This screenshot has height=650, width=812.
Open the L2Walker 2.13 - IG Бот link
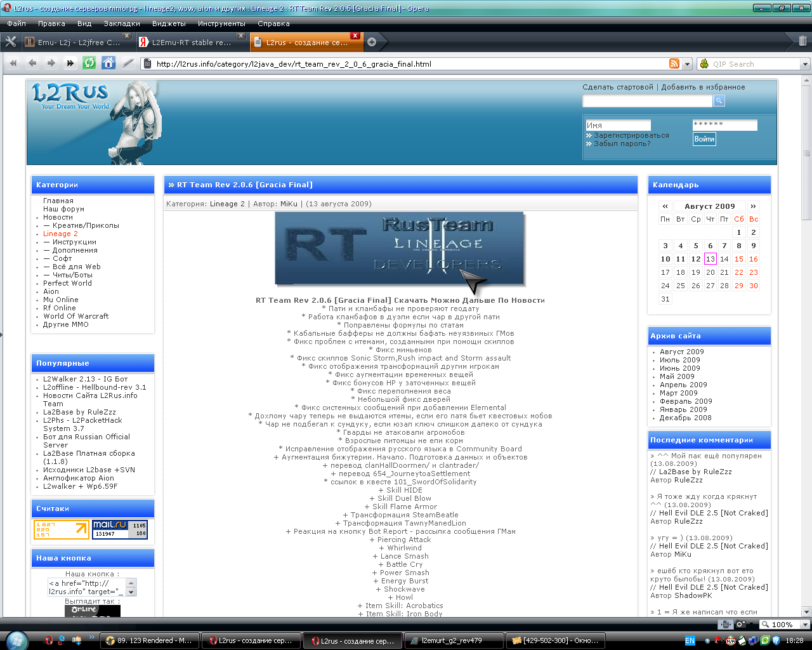click(x=85, y=379)
